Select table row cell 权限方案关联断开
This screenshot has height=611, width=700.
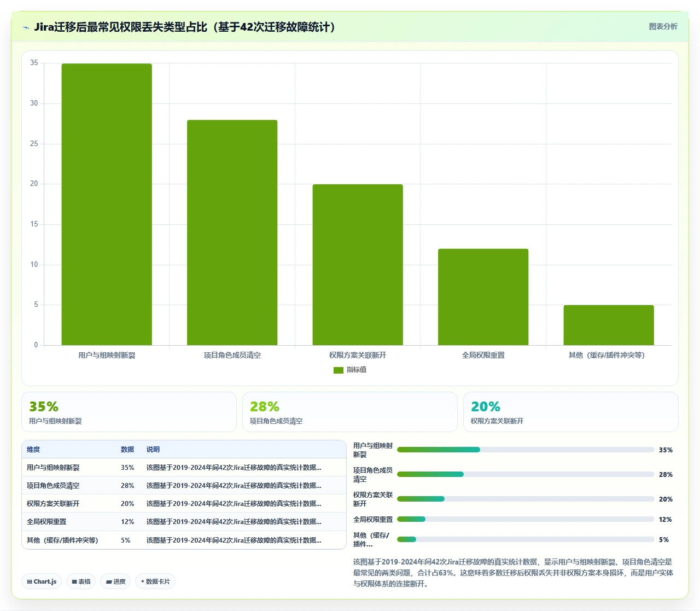click(53, 504)
